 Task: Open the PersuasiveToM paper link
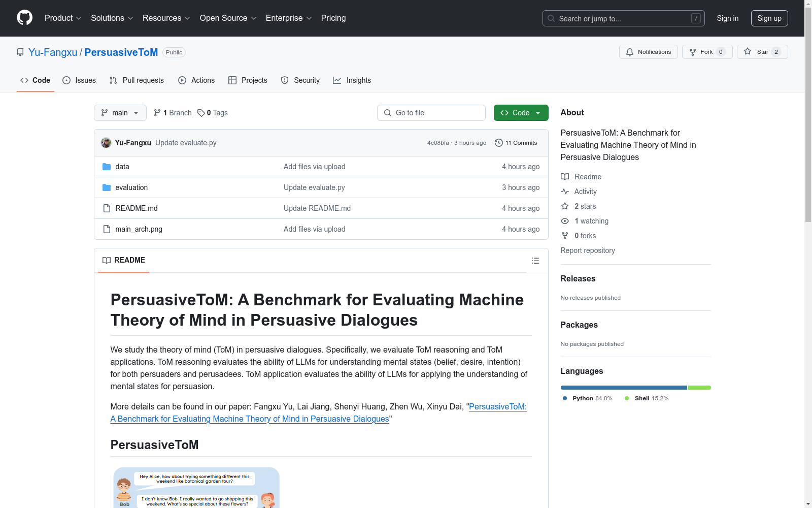[319, 412]
